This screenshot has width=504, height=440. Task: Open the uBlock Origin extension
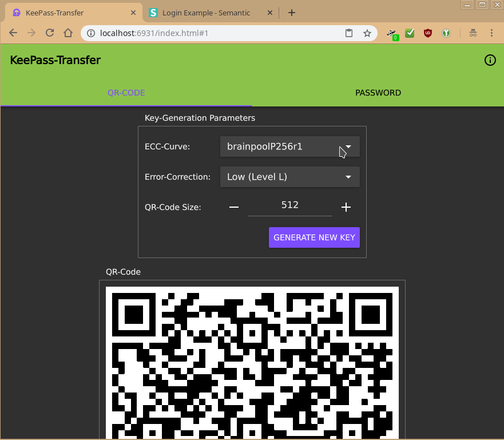click(427, 33)
